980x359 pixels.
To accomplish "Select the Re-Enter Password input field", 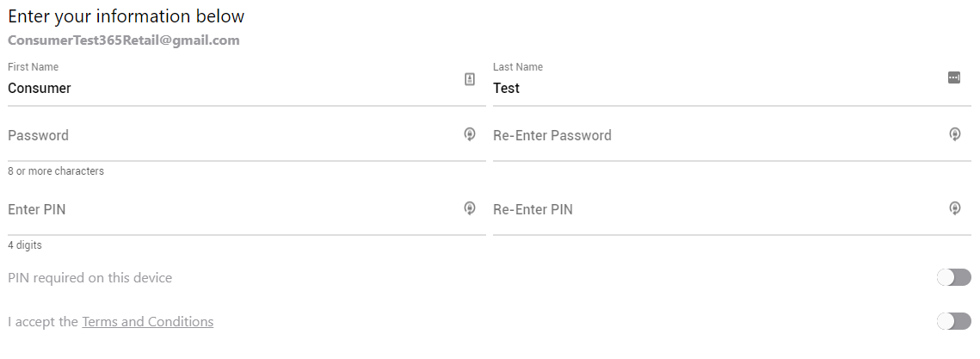I will click(714, 136).
